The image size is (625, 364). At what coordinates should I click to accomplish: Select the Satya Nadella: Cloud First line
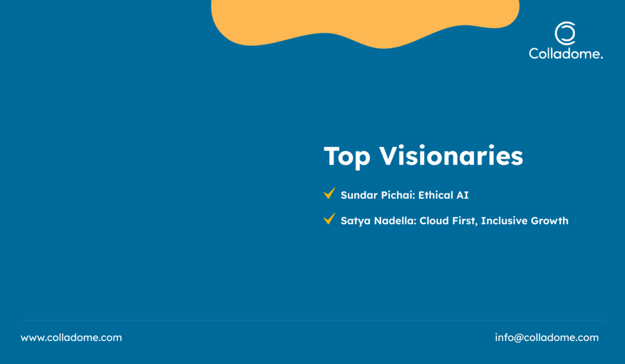pyautogui.click(x=454, y=221)
